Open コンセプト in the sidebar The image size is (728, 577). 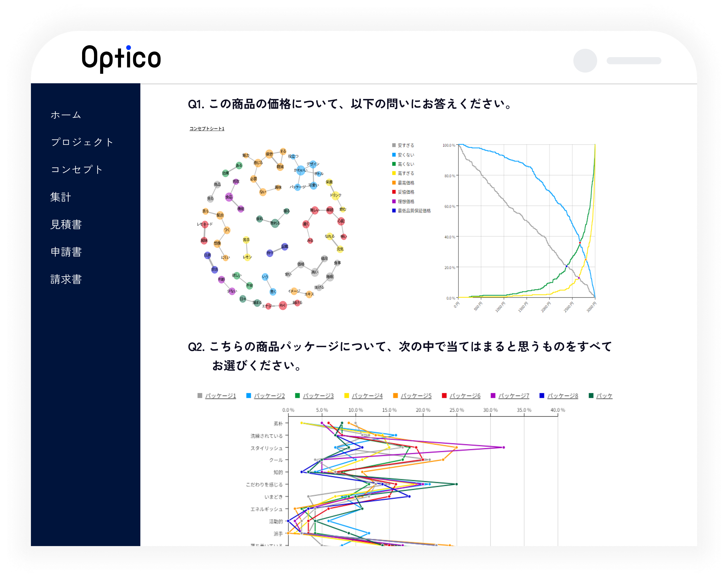pyautogui.click(x=77, y=170)
